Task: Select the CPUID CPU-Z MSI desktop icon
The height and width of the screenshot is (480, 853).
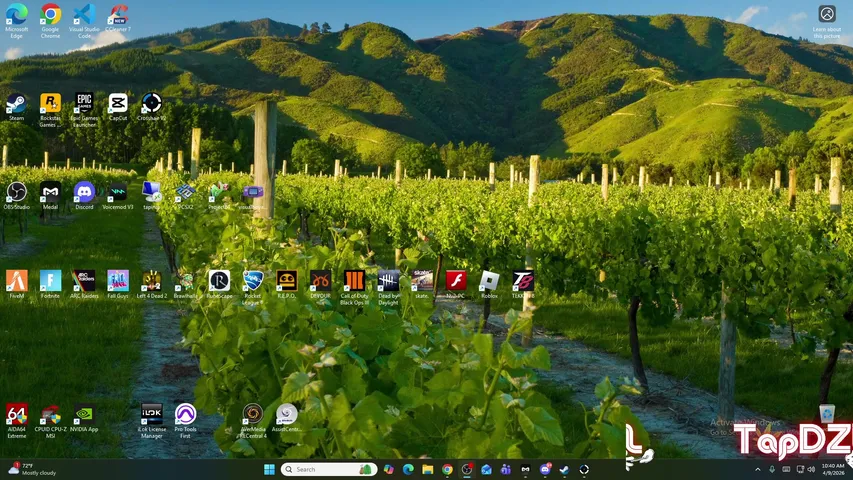Action: (x=50, y=421)
